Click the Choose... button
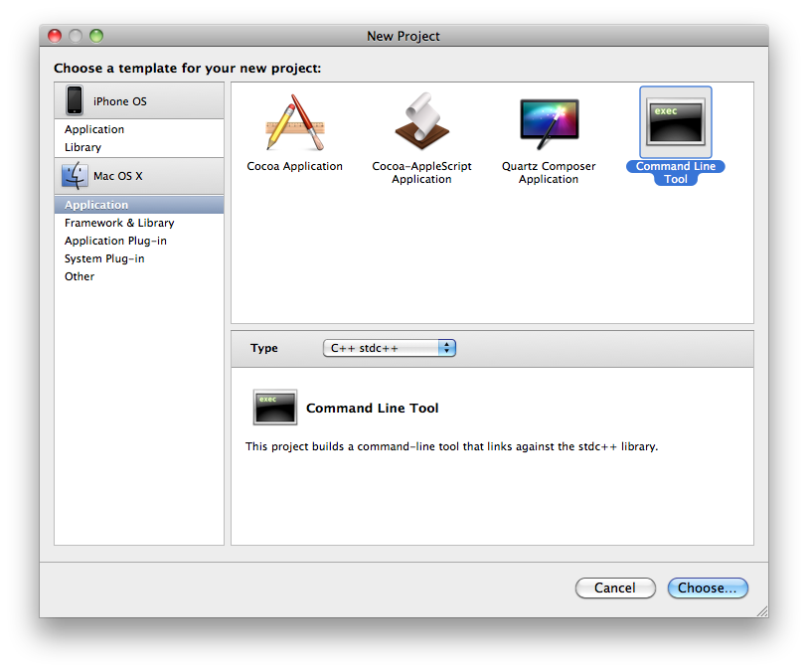Image resolution: width=808 pixels, height=672 pixels. 708,588
